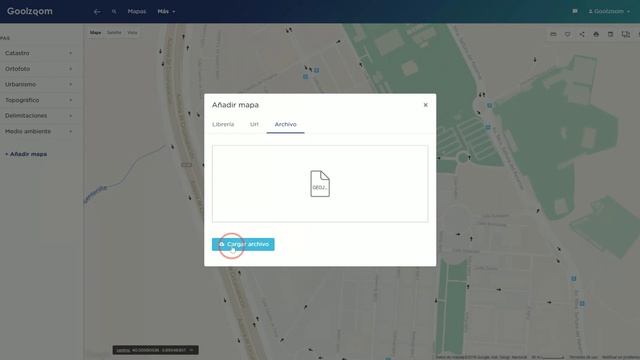The image size is (640, 360).
Task: Click the coordinates box at map bottom
Action: point(156,350)
